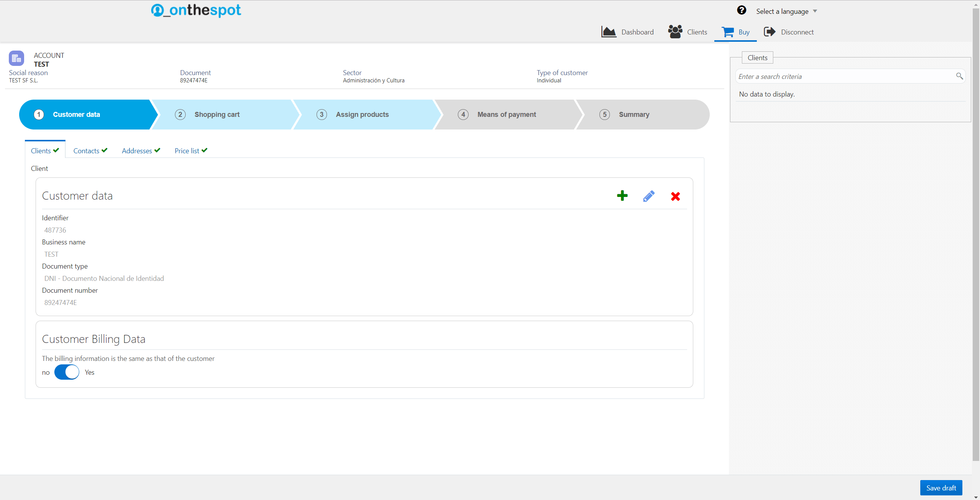The width and height of the screenshot is (980, 500).
Task: Click the client search criteria field
Action: [x=844, y=77]
